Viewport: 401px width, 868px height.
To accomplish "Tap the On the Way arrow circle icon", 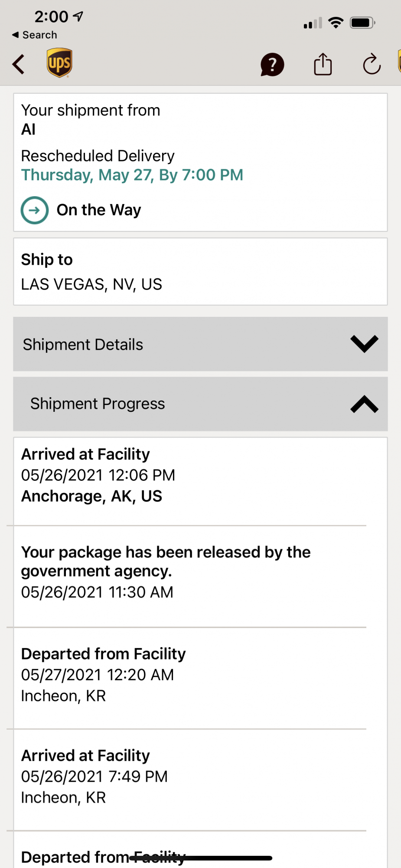I will pos(35,210).
